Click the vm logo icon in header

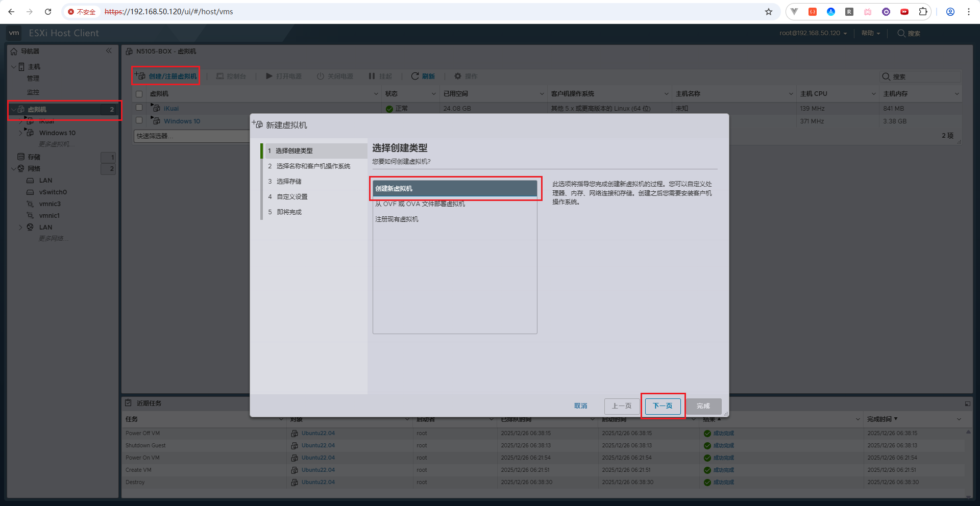point(14,33)
